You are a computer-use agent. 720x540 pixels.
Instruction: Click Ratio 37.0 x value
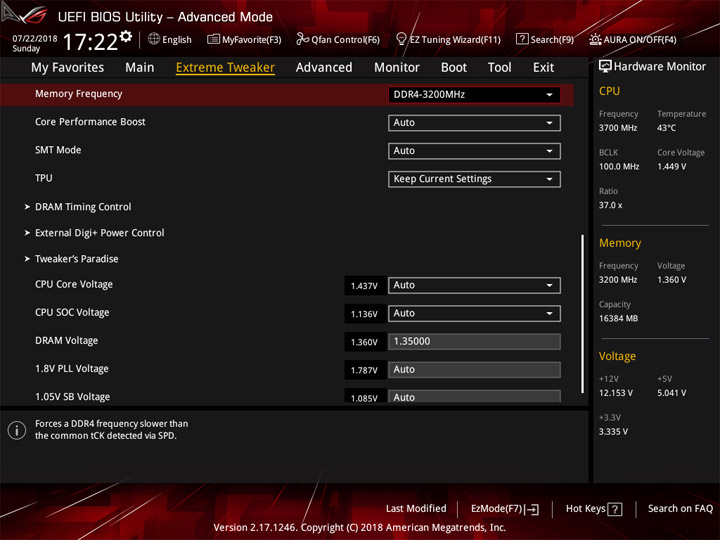611,205
